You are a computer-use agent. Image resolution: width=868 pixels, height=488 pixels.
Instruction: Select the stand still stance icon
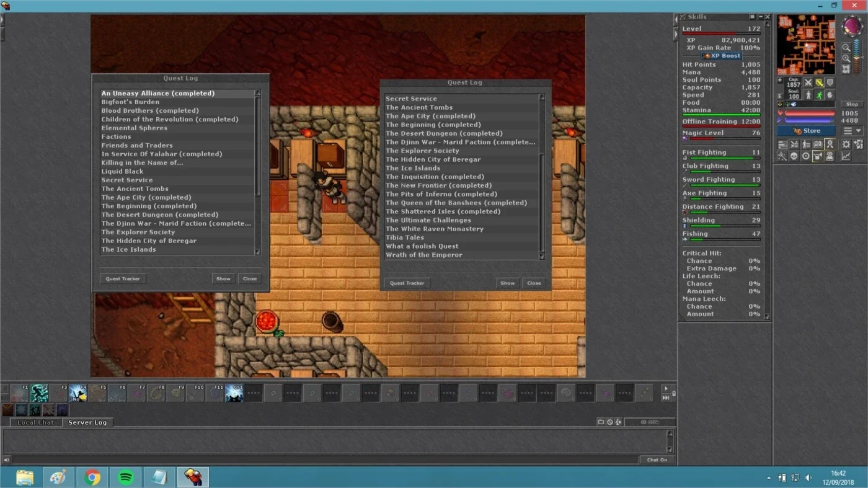(x=808, y=95)
